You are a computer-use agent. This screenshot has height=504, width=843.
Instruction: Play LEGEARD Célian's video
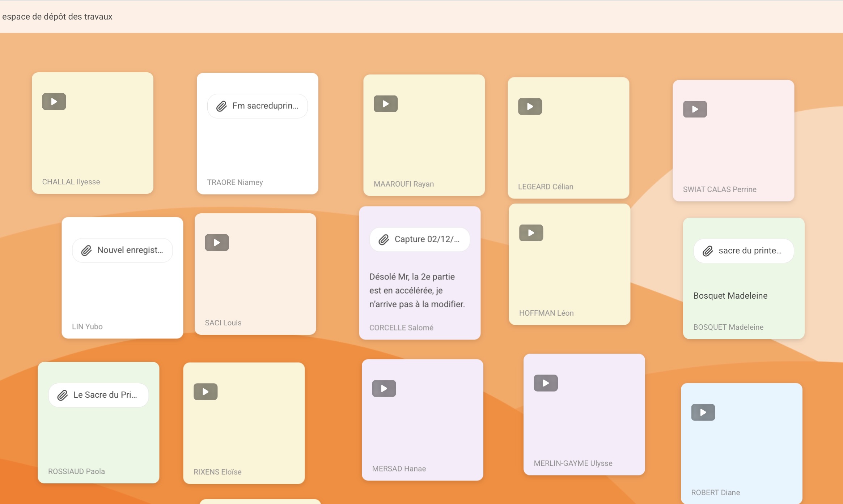coord(530,107)
